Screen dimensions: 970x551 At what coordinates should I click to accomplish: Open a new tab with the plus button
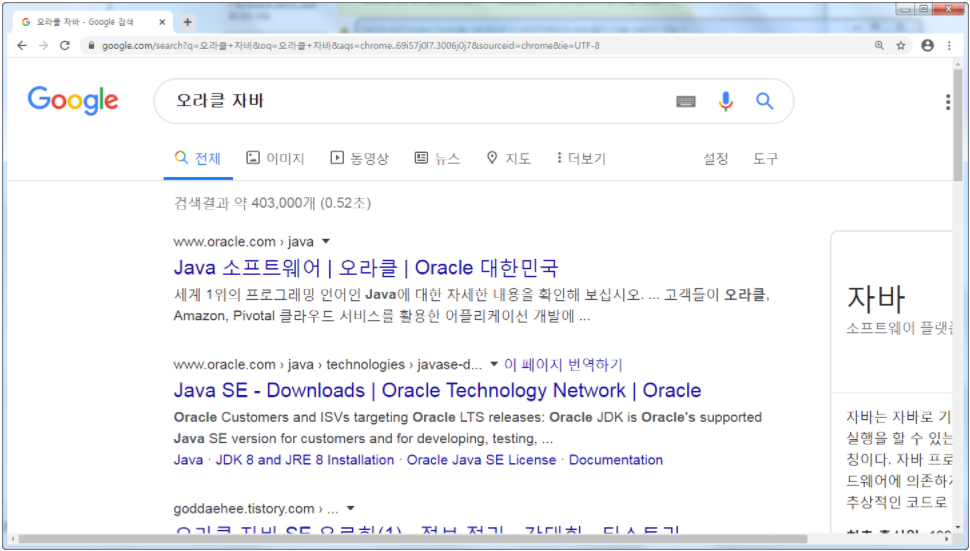point(187,22)
